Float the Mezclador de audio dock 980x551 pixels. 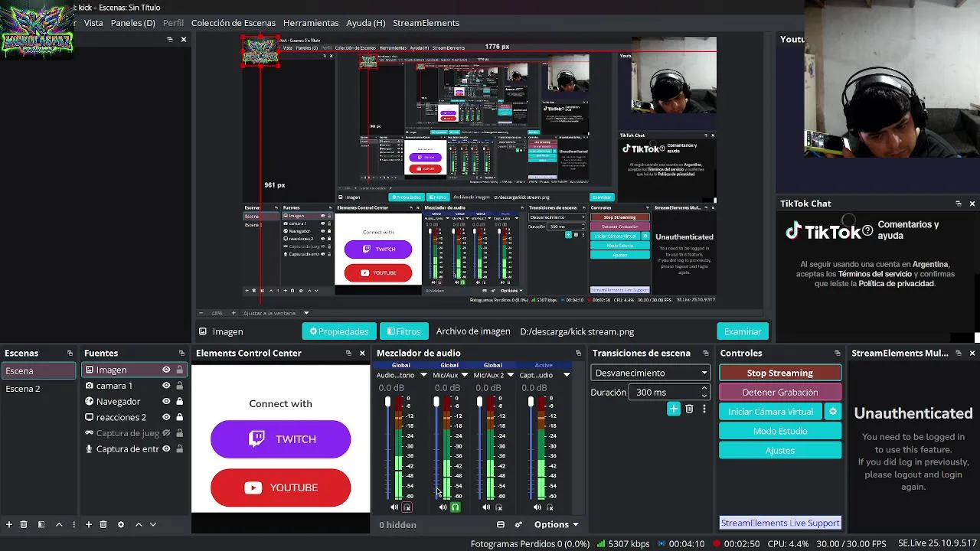point(580,354)
